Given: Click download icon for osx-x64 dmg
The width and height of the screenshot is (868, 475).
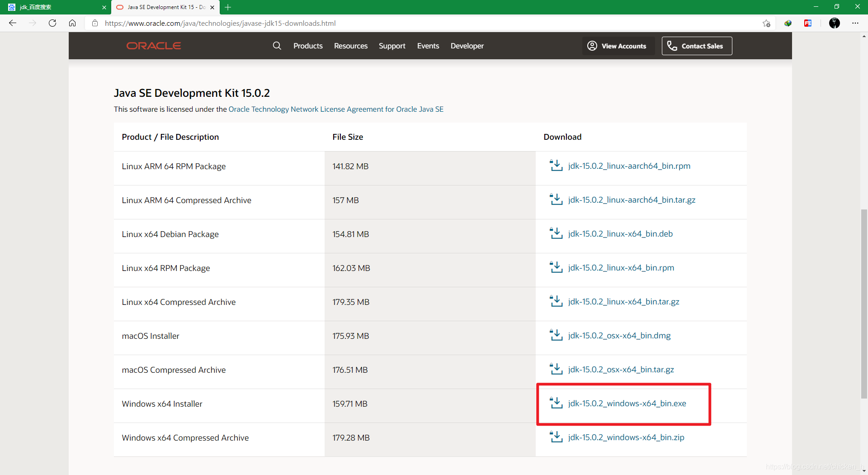Looking at the screenshot, I should pyautogui.click(x=556, y=335).
